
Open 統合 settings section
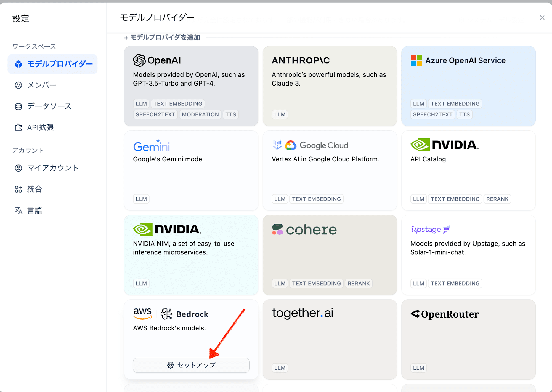pos(52,189)
